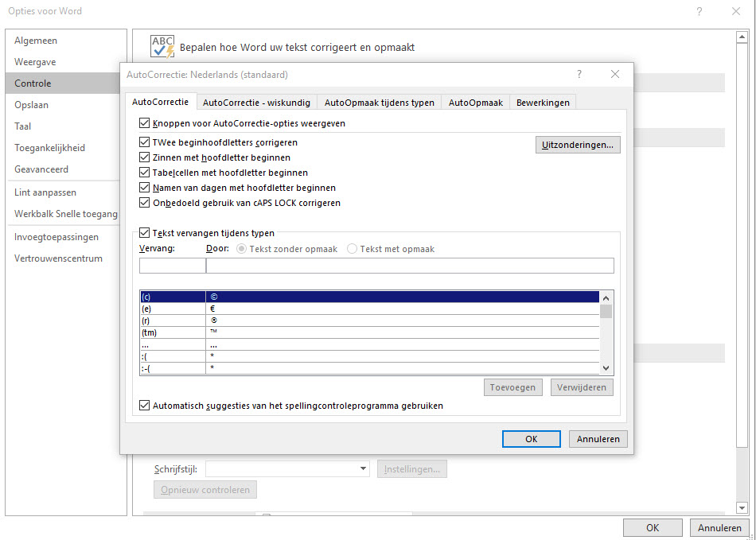
Task: Click Annuleren in the AutoCorrectie dialog
Action: (x=598, y=439)
